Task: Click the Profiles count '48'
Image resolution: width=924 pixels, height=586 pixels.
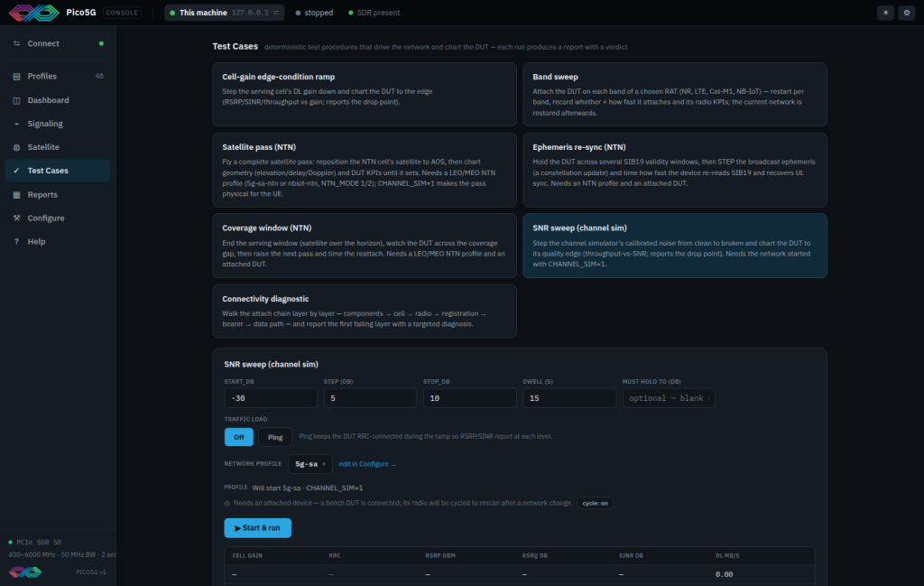Action: 99,76
